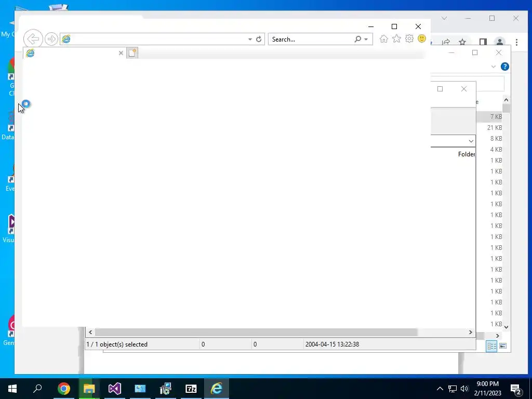Open the volume tray icon

click(x=464, y=389)
